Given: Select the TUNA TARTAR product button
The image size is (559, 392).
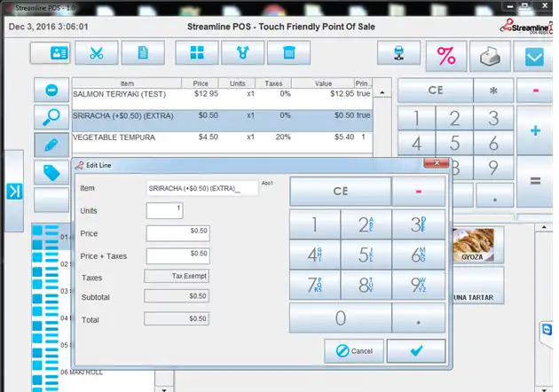Looking at the screenshot, I should coord(477,286).
